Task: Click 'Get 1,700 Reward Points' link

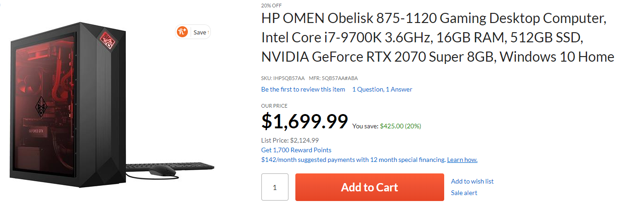Action: [296, 150]
